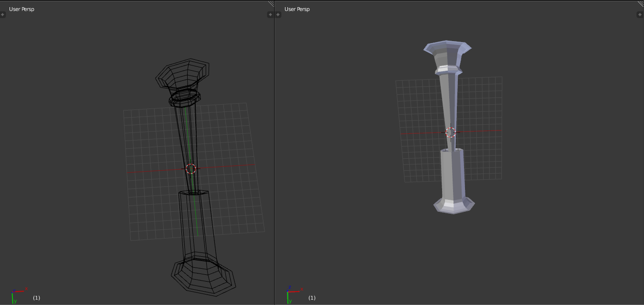Image resolution: width=644 pixels, height=305 pixels.
Task: Select the shaded base flange of candlestick
Action: [454, 206]
